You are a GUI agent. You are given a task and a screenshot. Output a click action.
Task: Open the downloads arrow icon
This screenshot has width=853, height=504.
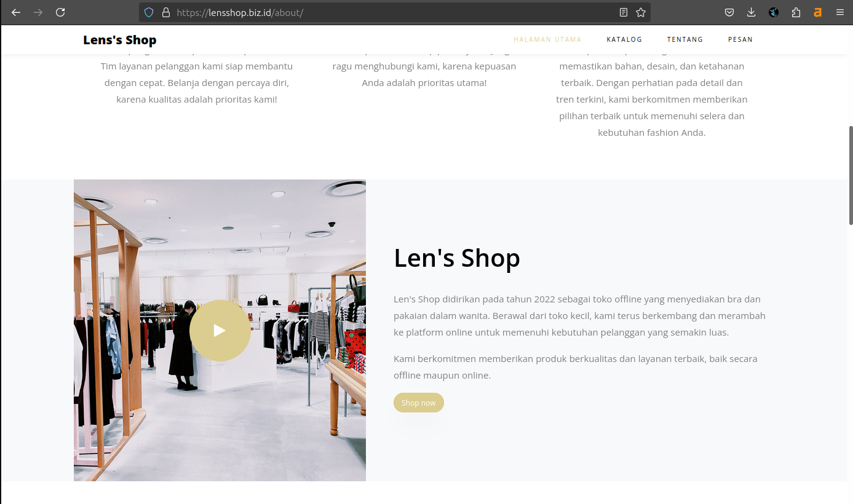[x=752, y=12]
